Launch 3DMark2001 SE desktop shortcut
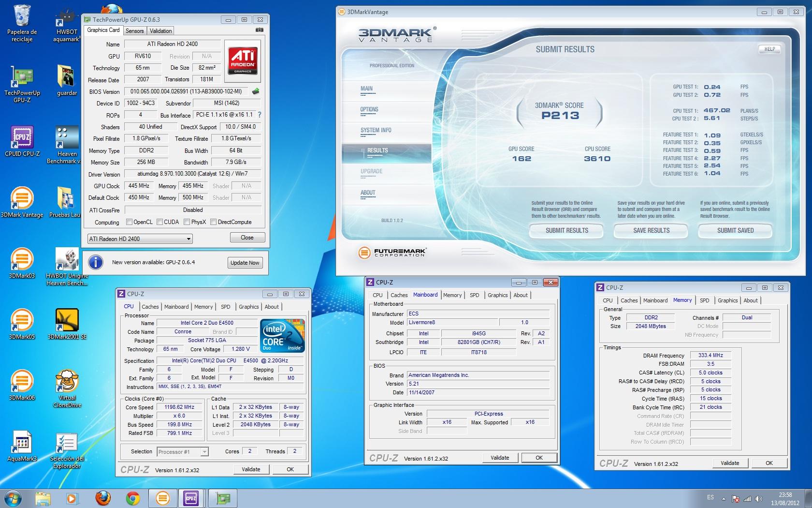 (67, 324)
